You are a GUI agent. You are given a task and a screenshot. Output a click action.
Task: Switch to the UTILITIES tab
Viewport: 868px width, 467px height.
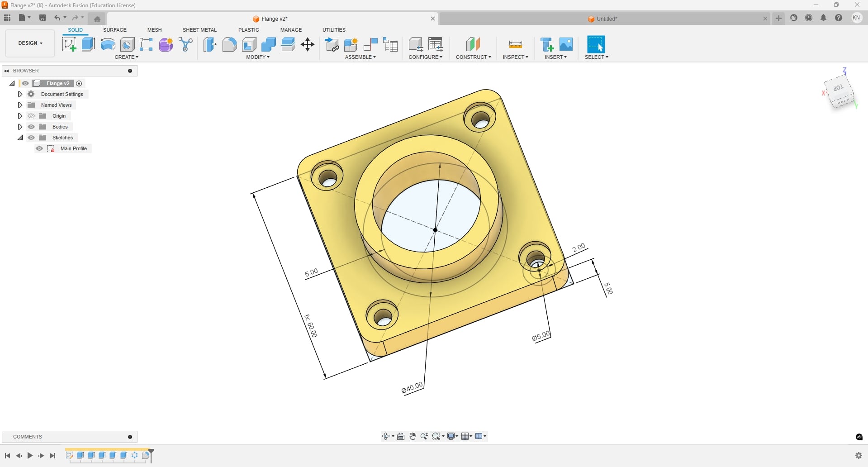click(334, 30)
